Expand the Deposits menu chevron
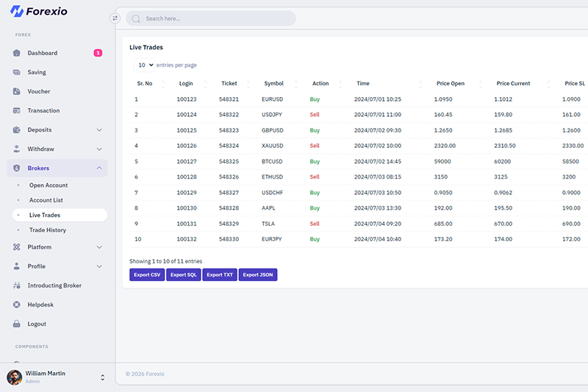 point(99,130)
